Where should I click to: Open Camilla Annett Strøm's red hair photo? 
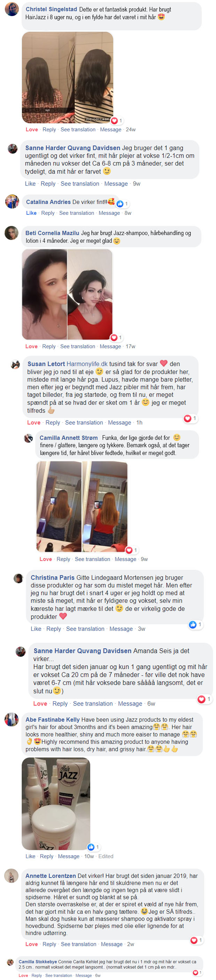(82, 506)
